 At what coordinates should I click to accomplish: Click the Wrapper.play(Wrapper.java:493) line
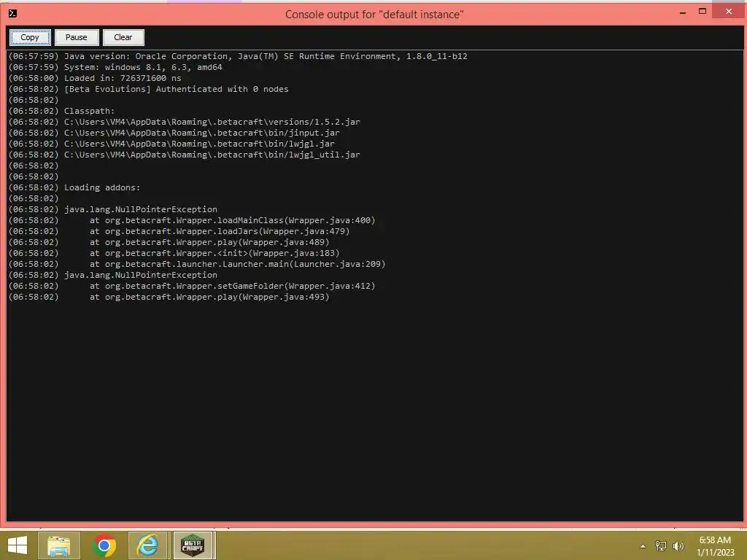(169, 297)
